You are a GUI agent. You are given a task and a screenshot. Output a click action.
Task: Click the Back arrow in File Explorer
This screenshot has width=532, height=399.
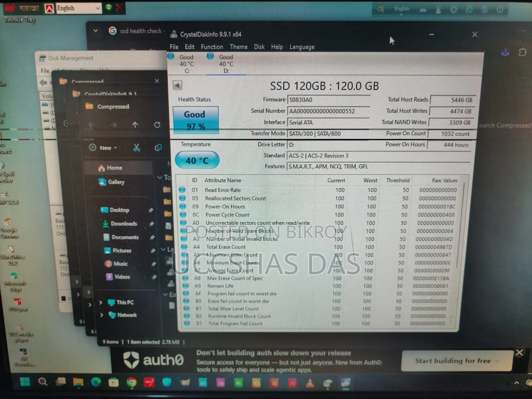(92, 125)
